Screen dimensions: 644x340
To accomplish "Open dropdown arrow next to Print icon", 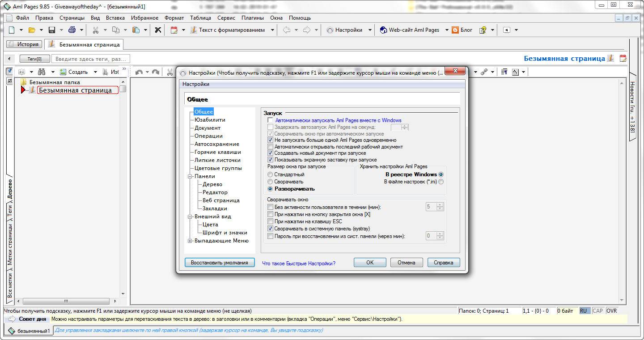I will [82, 30].
